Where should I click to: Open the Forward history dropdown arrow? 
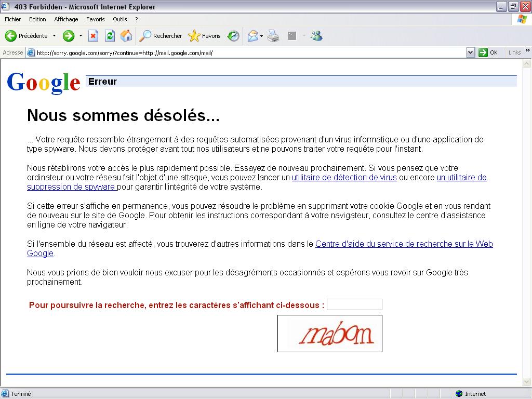pyautogui.click(x=81, y=36)
